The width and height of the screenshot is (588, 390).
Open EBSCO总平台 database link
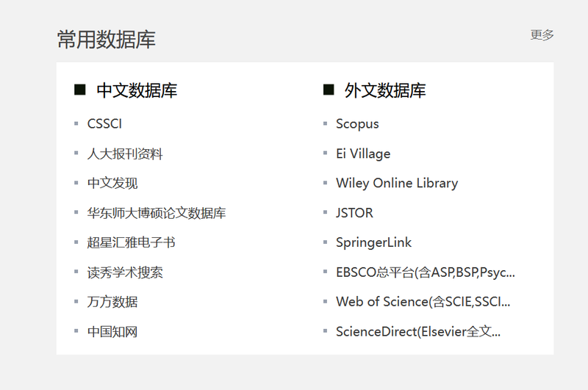click(426, 272)
